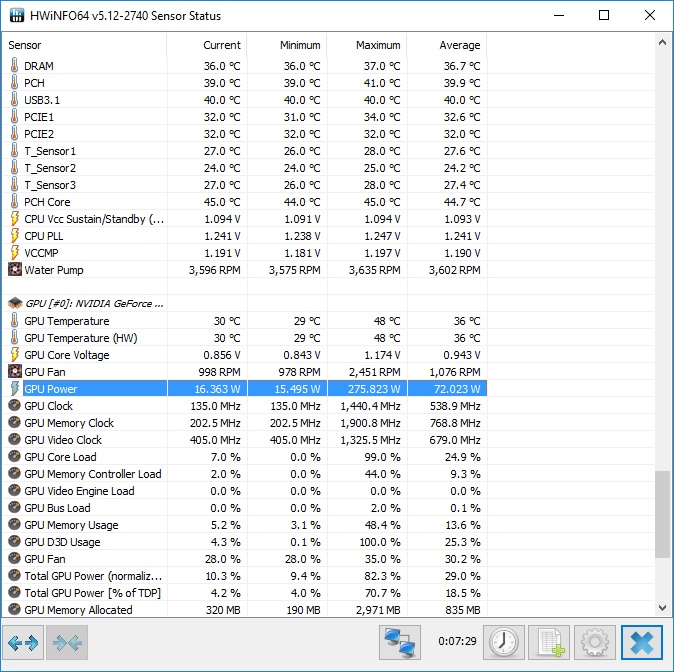The width and height of the screenshot is (674, 672).
Task: Click the 0:07:29 elapsed time display
Action: [457, 641]
